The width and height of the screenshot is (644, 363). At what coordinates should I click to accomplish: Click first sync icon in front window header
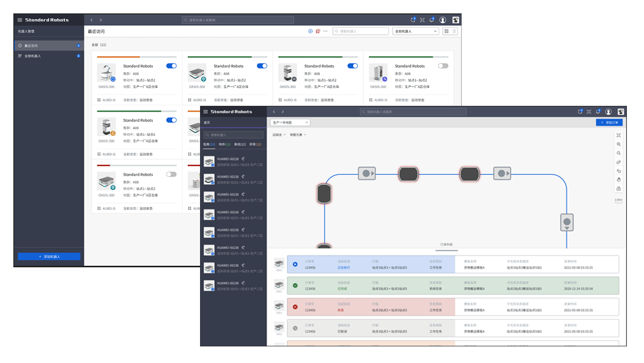580,112
